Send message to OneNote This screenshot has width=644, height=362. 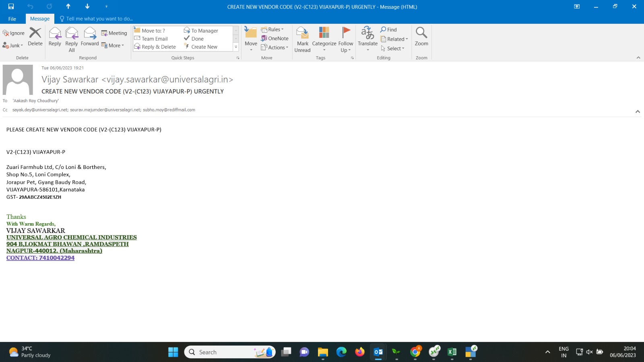point(275,39)
